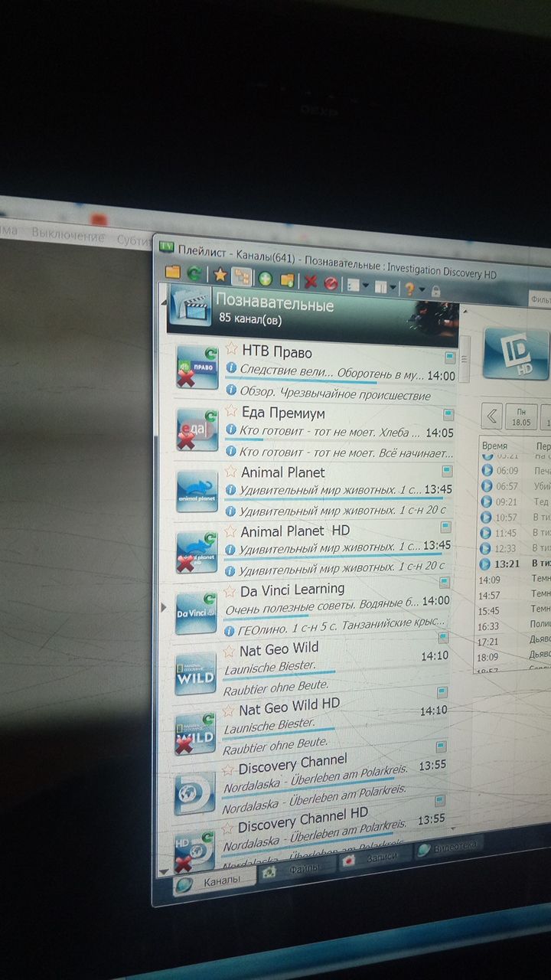Click the small screen icon on Animal Planet row

(446, 472)
